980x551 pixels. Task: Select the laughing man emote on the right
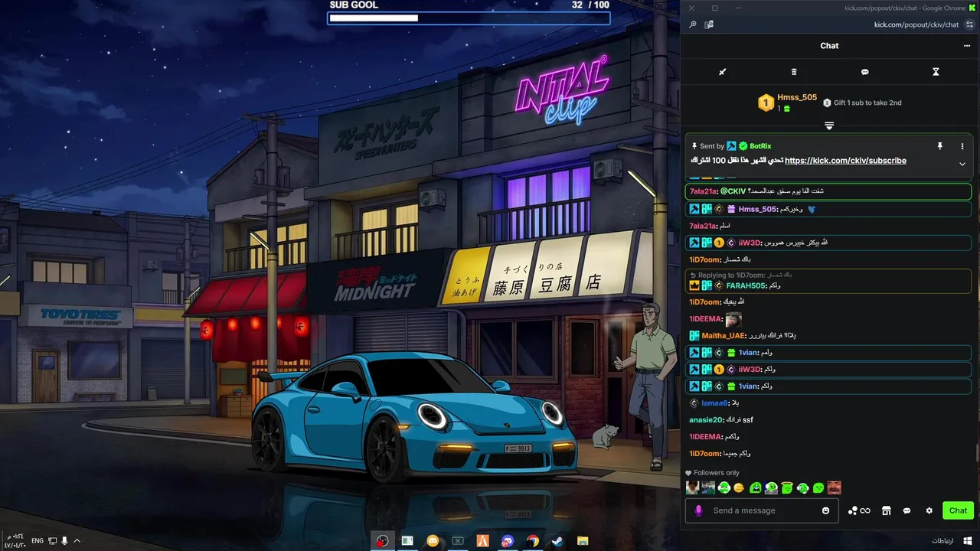coord(835,487)
